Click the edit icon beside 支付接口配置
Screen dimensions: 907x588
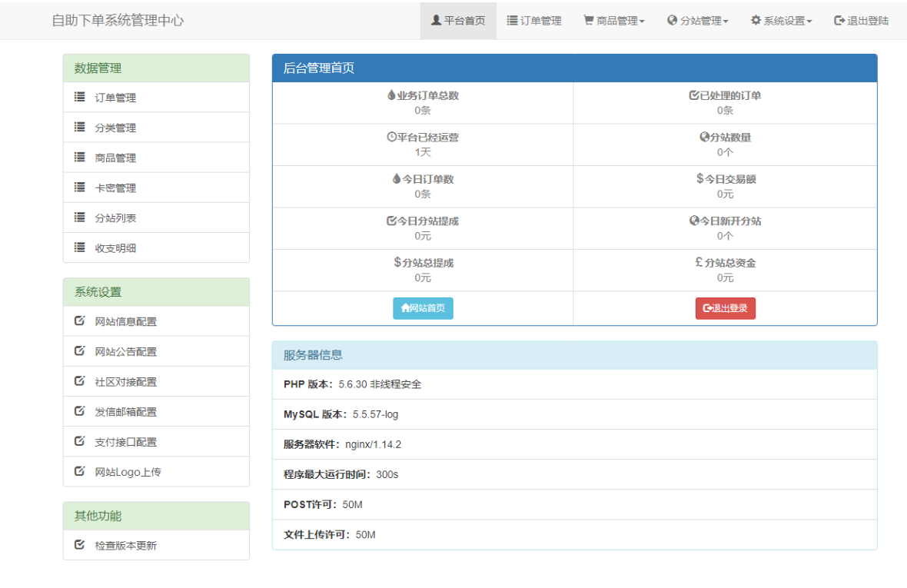point(78,441)
